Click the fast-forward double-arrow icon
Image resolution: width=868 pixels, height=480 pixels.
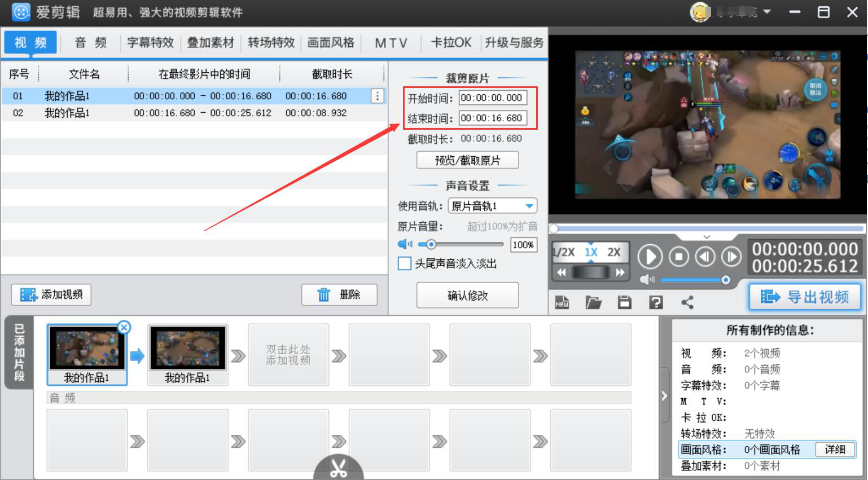pos(620,272)
